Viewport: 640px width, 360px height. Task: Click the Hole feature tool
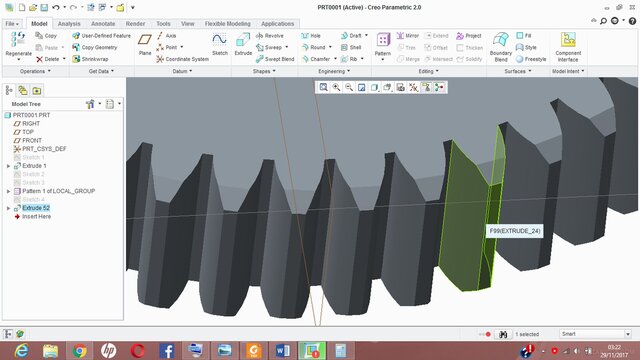click(311, 36)
